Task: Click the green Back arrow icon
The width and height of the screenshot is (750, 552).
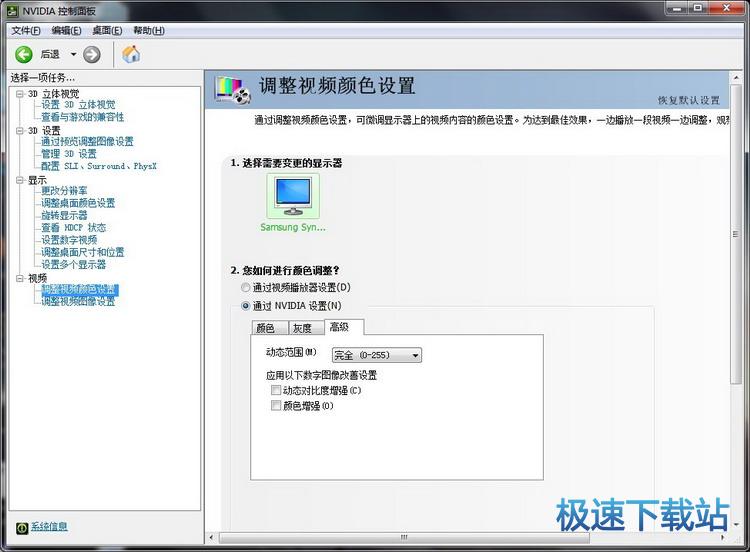Action: pos(23,55)
